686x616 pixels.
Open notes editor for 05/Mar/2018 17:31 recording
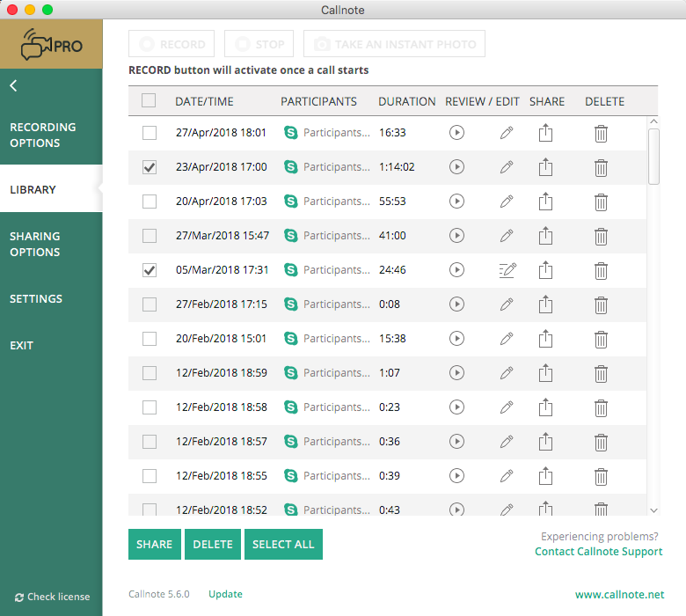click(x=507, y=270)
